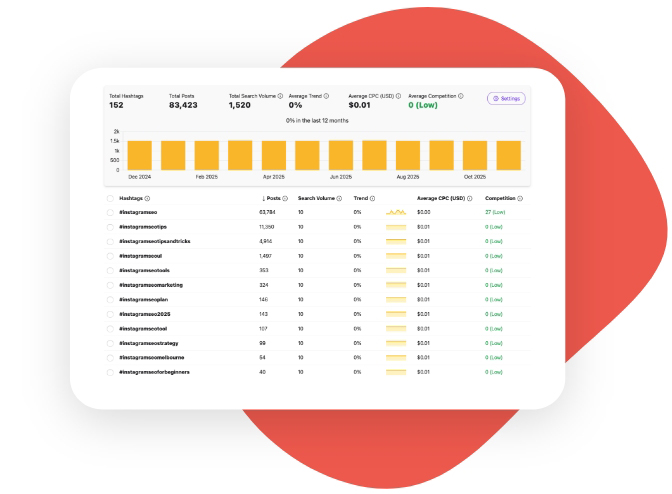Image resolution: width=672 pixels, height=494 pixels.
Task: Click the 4,914 posts value
Action: [265, 242]
